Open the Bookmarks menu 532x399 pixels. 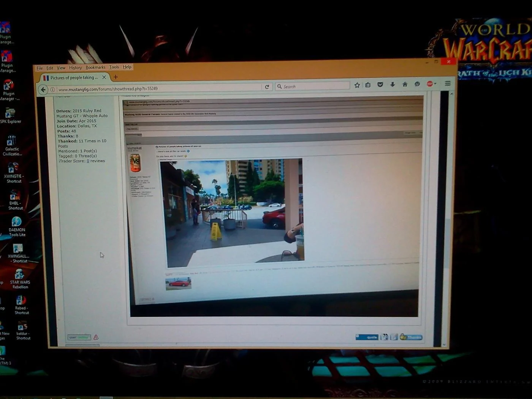[x=95, y=67]
